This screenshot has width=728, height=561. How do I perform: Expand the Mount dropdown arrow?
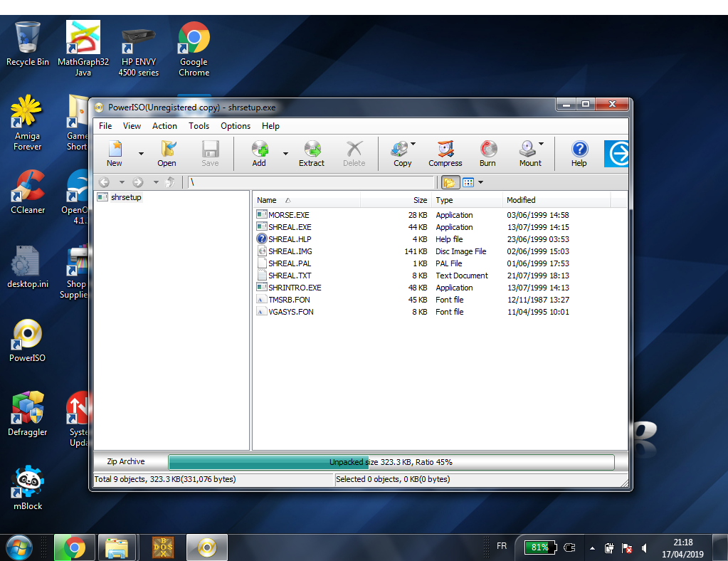(542, 144)
